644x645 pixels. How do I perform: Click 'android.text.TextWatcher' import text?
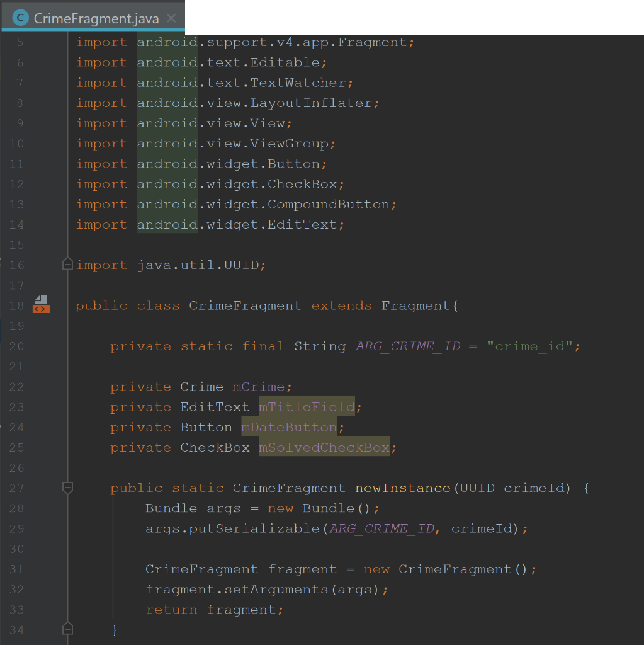click(241, 83)
